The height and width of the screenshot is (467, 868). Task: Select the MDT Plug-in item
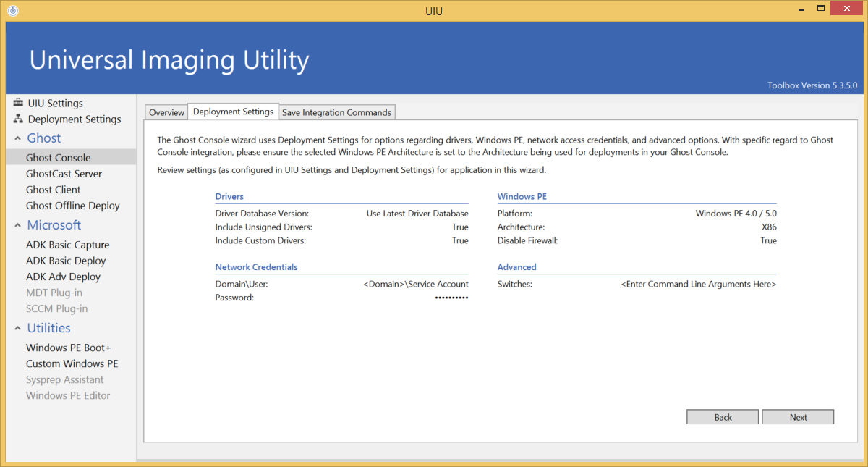(x=54, y=293)
